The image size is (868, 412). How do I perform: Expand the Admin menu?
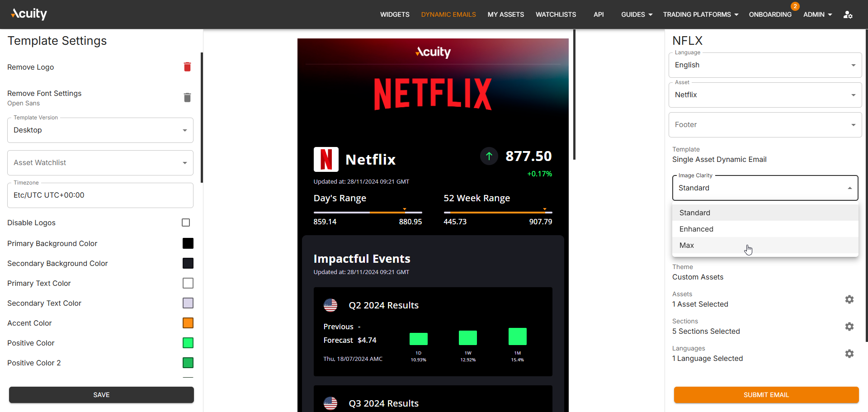pyautogui.click(x=817, y=14)
